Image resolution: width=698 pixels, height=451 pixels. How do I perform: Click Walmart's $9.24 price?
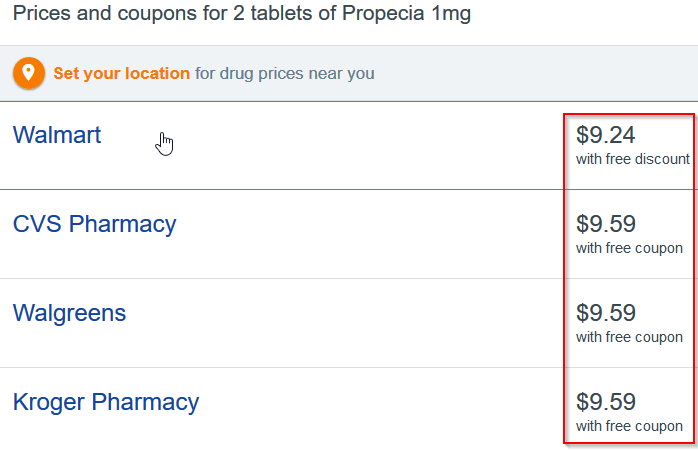pos(605,135)
